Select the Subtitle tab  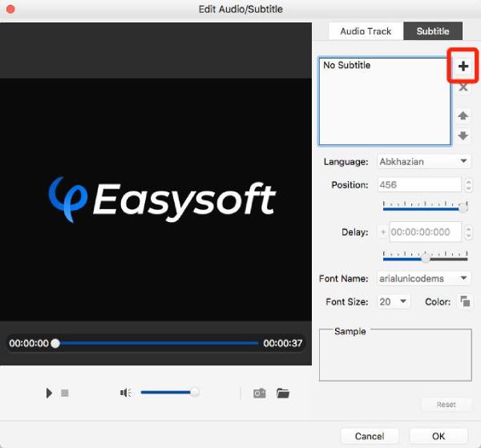(x=433, y=31)
